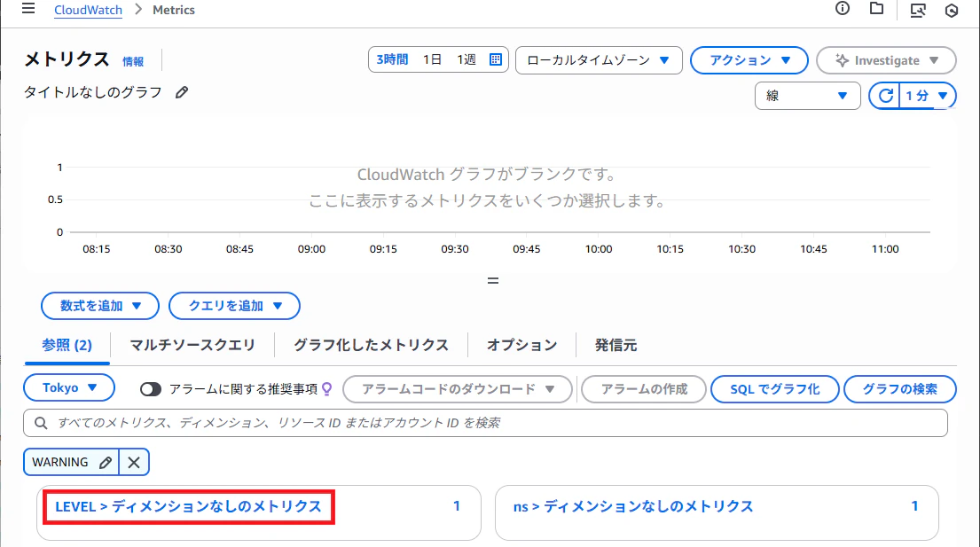Image resolution: width=980 pixels, height=547 pixels.
Task: Open the 線 graph type dropdown
Action: (807, 96)
